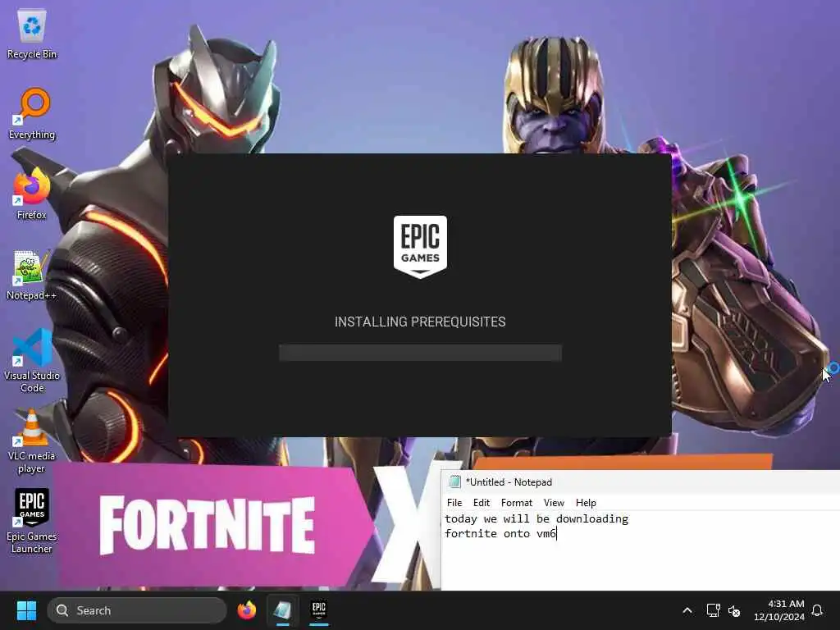Open the Help menu in Notepad
This screenshot has width=840, height=630.
point(586,503)
